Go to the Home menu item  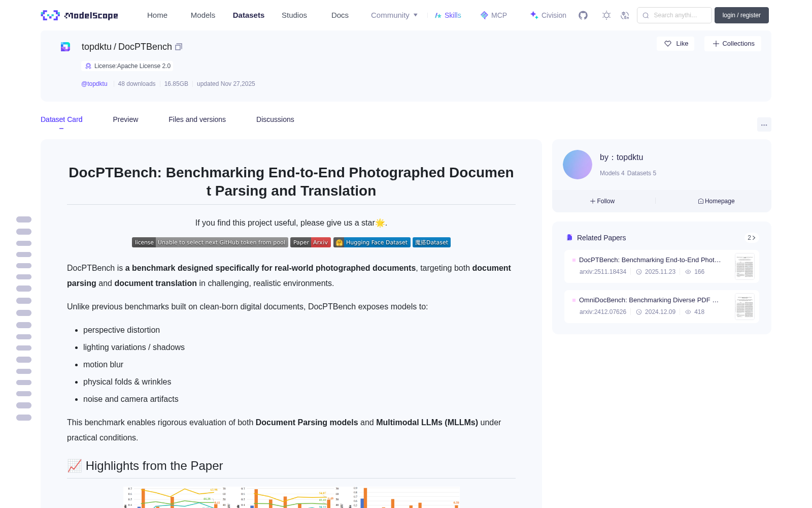tap(157, 15)
